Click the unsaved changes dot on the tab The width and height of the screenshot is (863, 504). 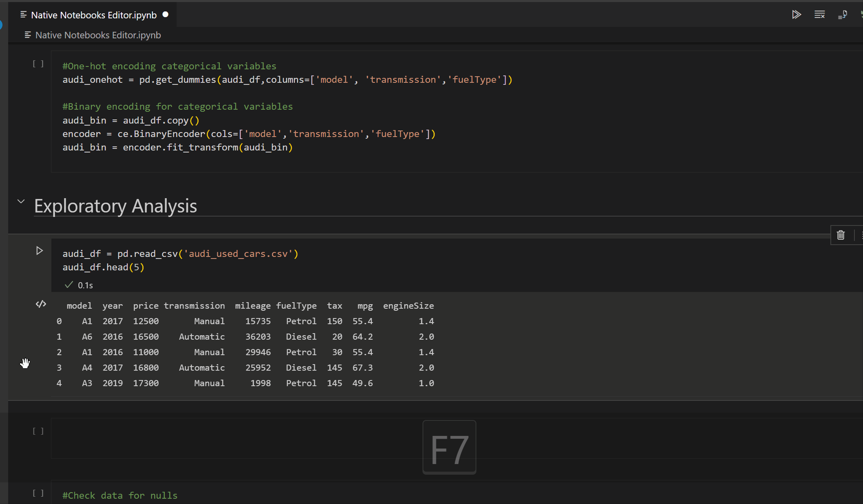click(x=165, y=14)
